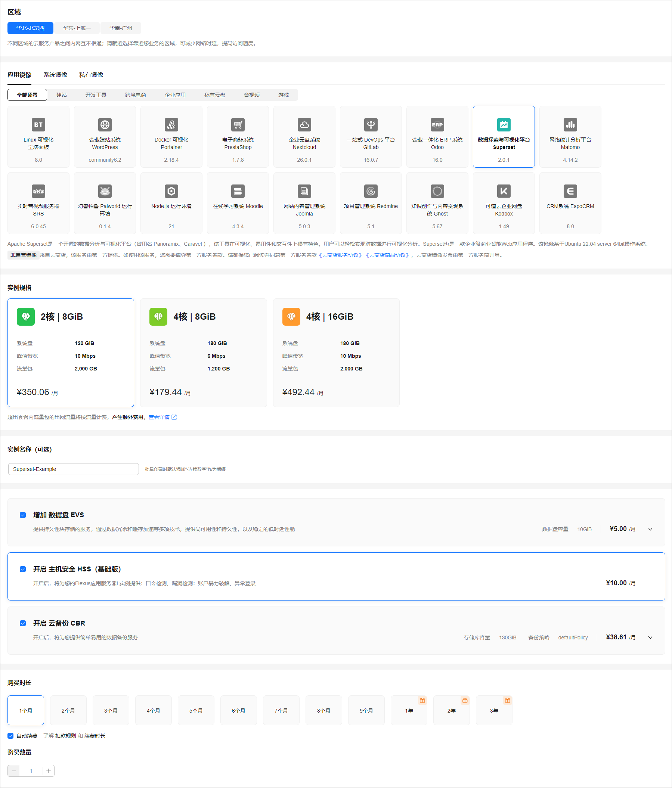
Task: Choose the Matomo statistics icon
Action: 570,125
